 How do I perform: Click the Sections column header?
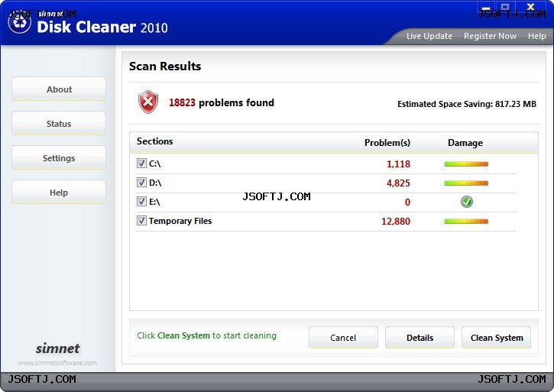(155, 141)
